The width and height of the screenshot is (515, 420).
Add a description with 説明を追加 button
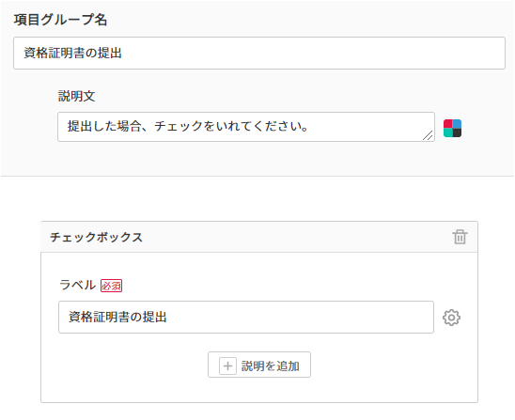pyautogui.click(x=259, y=365)
